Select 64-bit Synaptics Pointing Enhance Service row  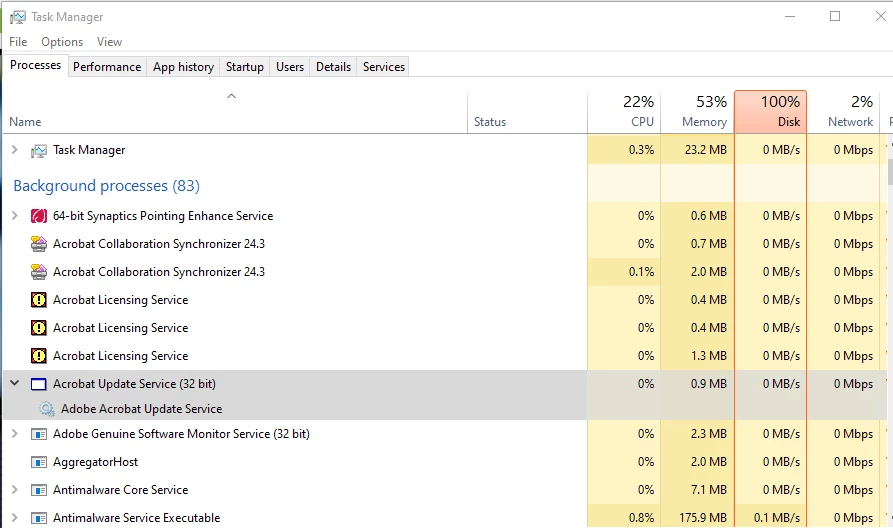(x=444, y=216)
